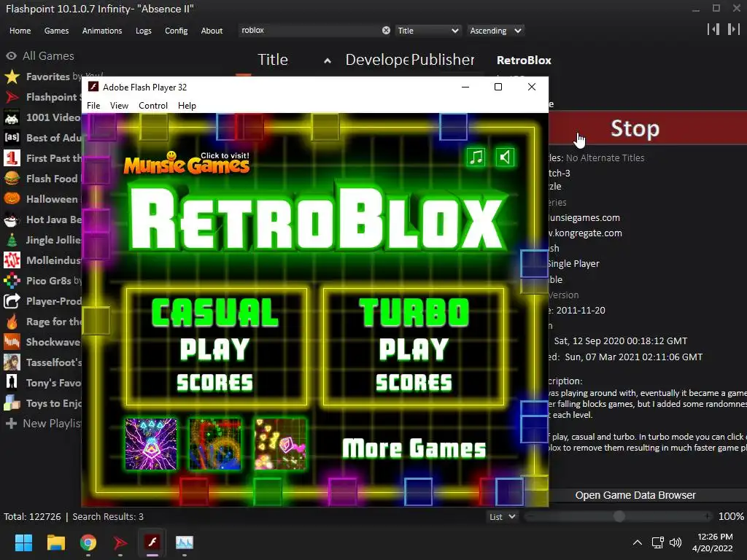The image size is (747, 560).
Task: Open the Help menu in Flash Player
Action: [x=187, y=106]
